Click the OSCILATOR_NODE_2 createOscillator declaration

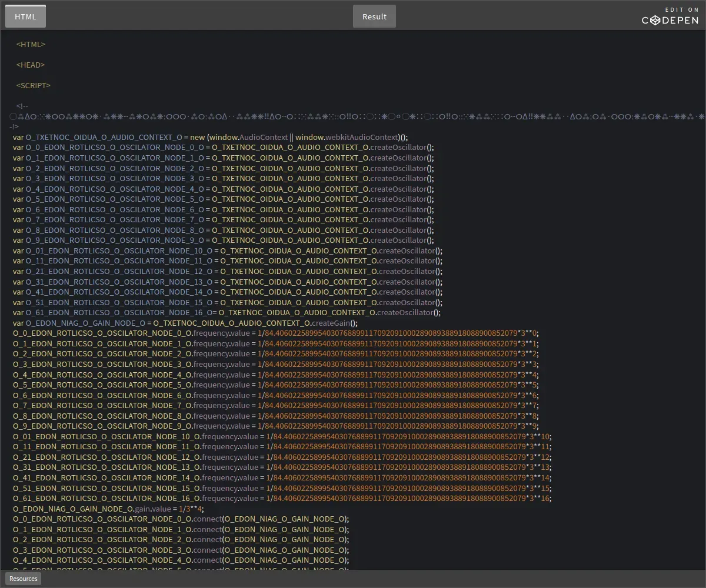[224, 168]
